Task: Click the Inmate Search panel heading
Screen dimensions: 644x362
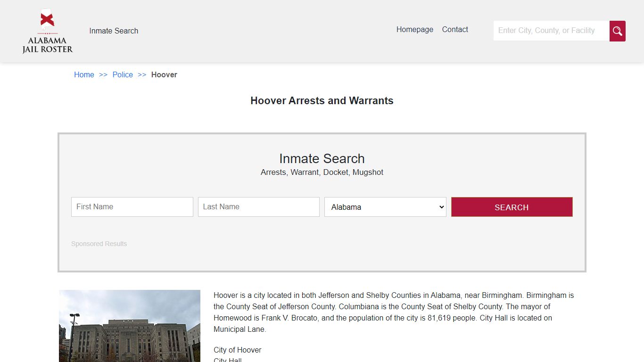Action: click(322, 158)
